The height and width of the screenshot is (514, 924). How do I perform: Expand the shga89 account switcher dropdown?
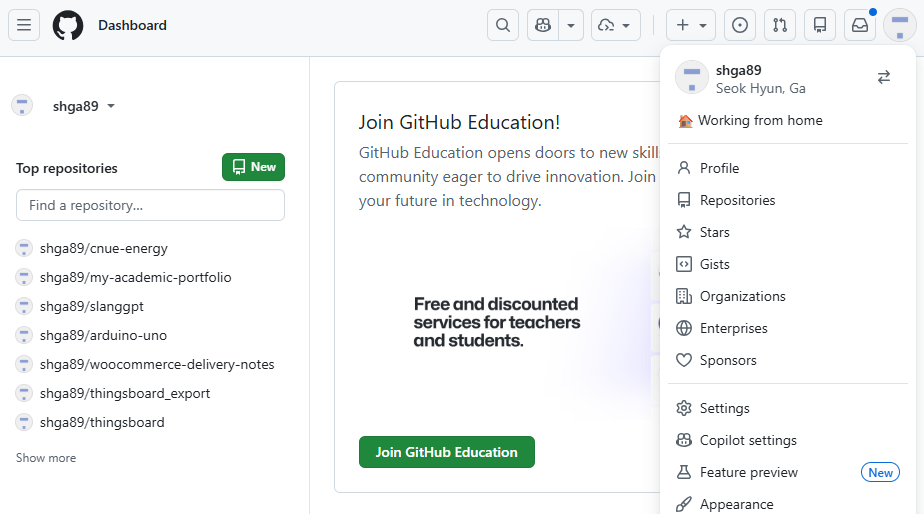point(84,106)
